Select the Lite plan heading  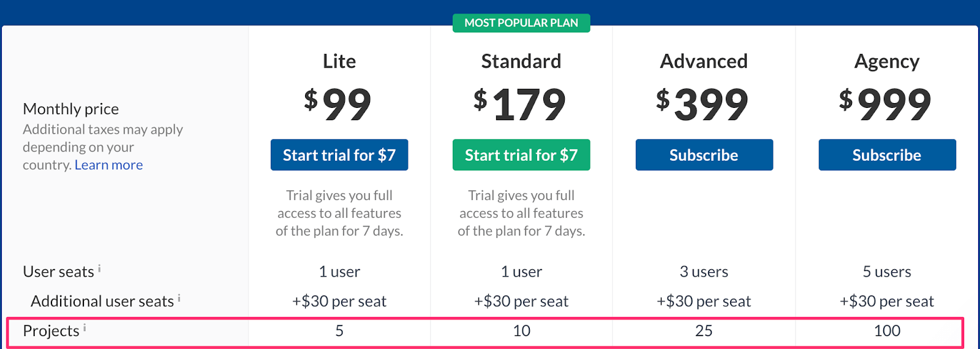point(339,61)
